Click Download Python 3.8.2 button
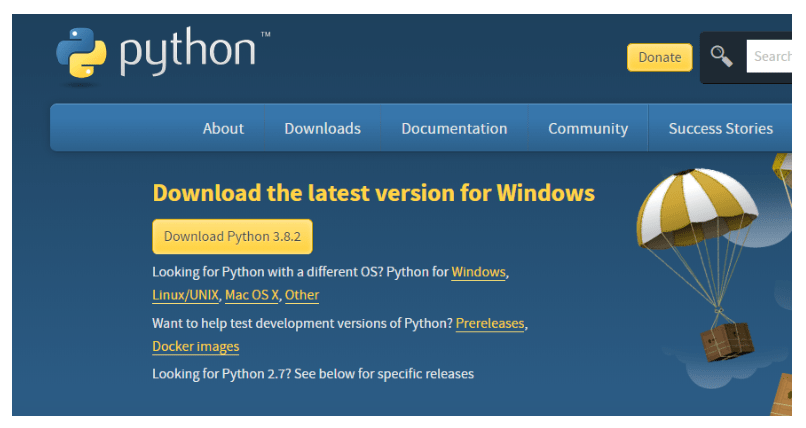 pyautogui.click(x=232, y=236)
